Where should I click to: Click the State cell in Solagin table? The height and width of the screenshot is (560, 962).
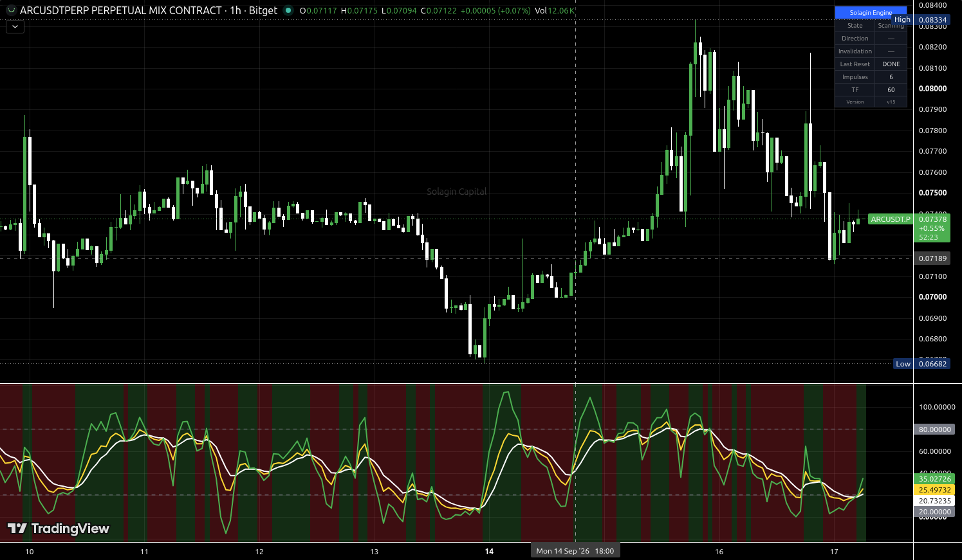(855, 26)
